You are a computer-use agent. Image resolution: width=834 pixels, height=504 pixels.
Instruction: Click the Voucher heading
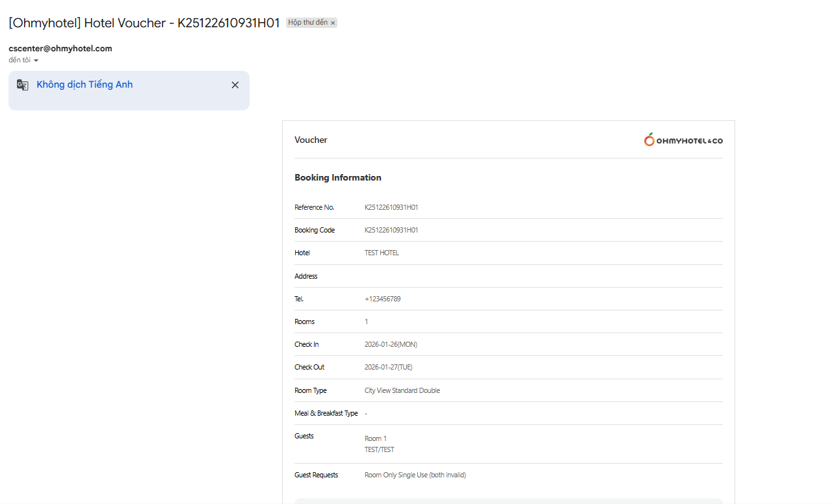point(311,140)
